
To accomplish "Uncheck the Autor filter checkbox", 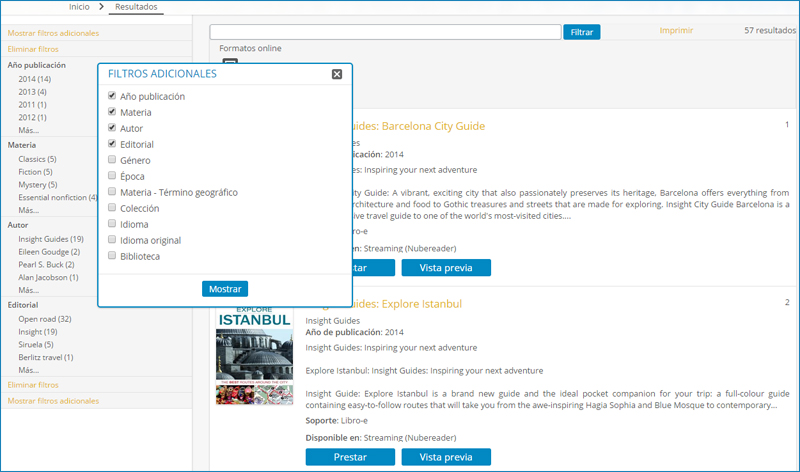I will pos(112,128).
